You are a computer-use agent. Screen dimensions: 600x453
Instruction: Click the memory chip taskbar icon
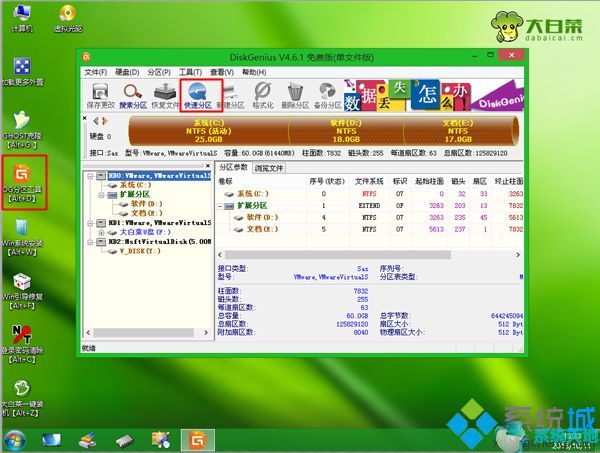(124, 441)
